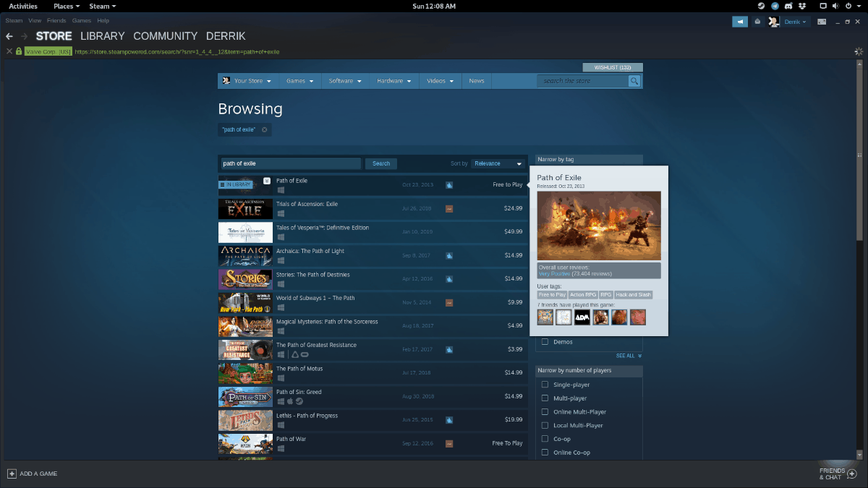Open the View menu
This screenshot has width=868, height=488.
tap(35, 21)
